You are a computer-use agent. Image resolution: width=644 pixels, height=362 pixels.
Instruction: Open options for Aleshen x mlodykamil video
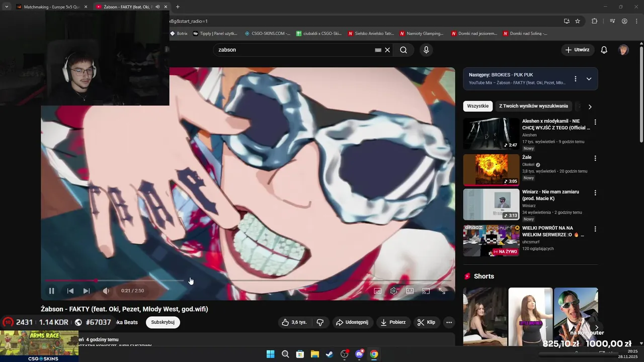(x=595, y=122)
